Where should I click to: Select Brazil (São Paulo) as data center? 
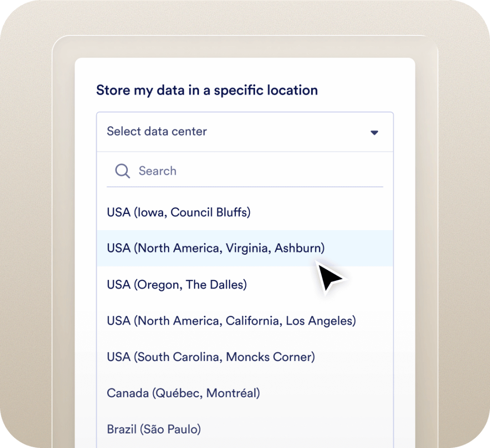point(153,429)
